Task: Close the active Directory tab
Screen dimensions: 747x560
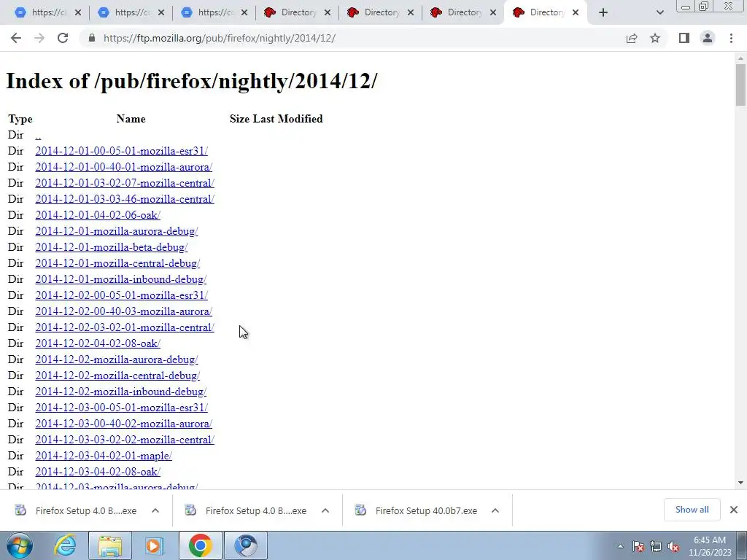Action: (x=576, y=13)
